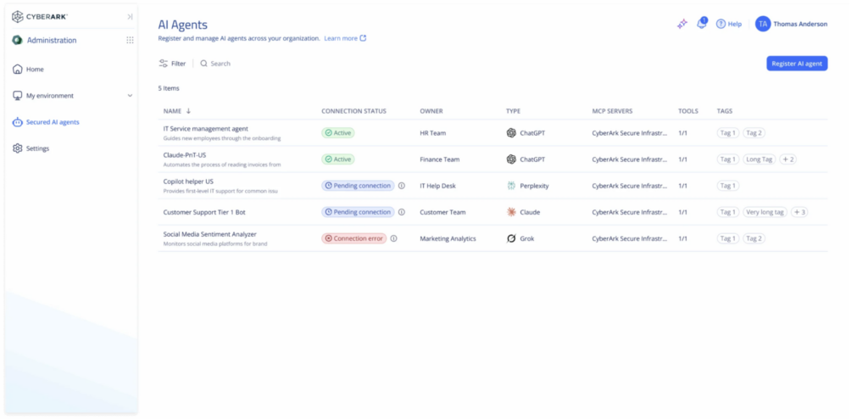Click the Administration heading
The height and width of the screenshot is (419, 868).
pos(52,40)
